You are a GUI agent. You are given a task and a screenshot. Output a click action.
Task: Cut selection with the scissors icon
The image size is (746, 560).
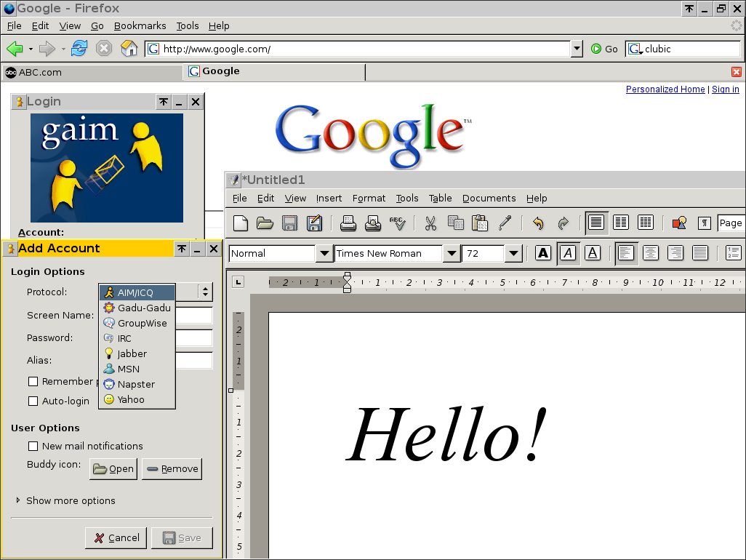(x=430, y=223)
